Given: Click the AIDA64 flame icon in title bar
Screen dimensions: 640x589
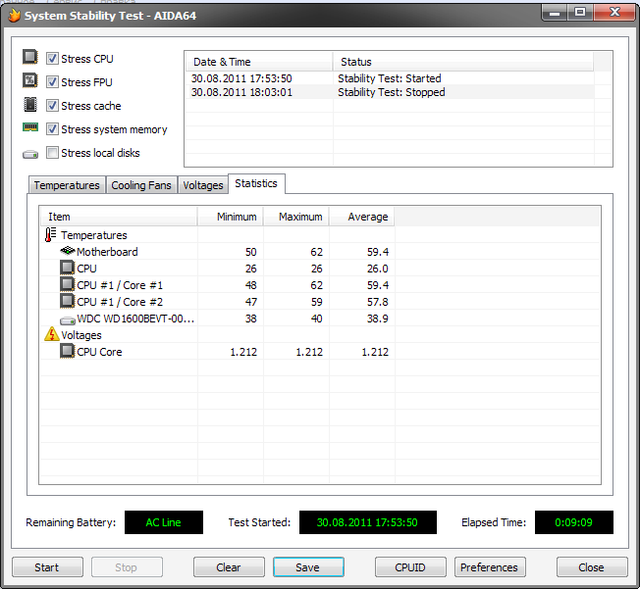Looking at the screenshot, I should [x=14, y=14].
